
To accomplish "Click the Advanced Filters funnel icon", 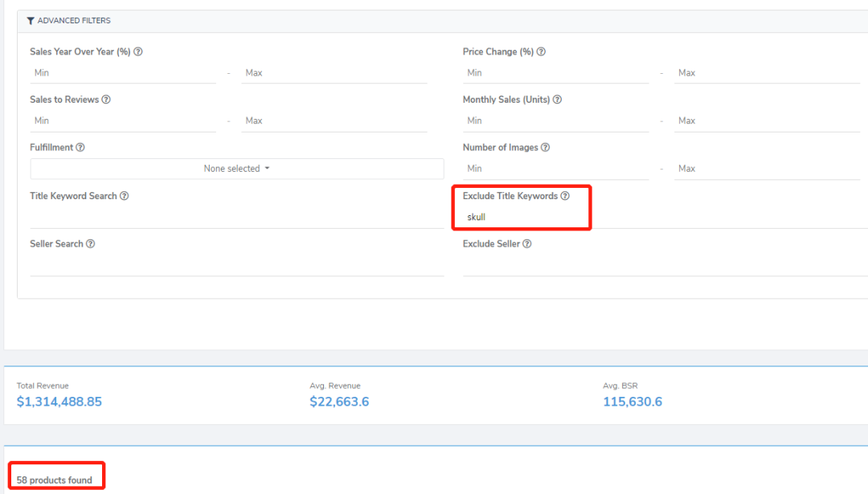I will click(x=31, y=21).
